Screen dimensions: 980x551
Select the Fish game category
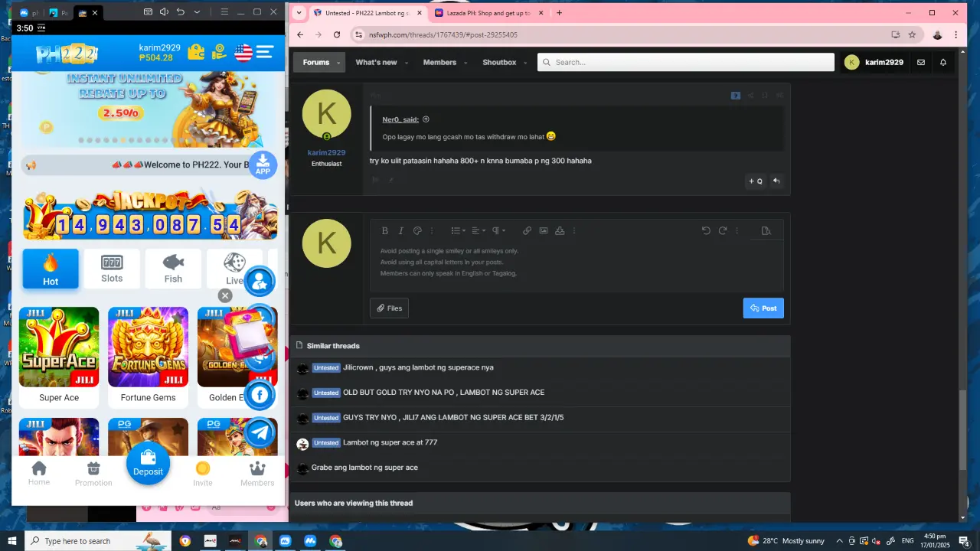coord(173,269)
